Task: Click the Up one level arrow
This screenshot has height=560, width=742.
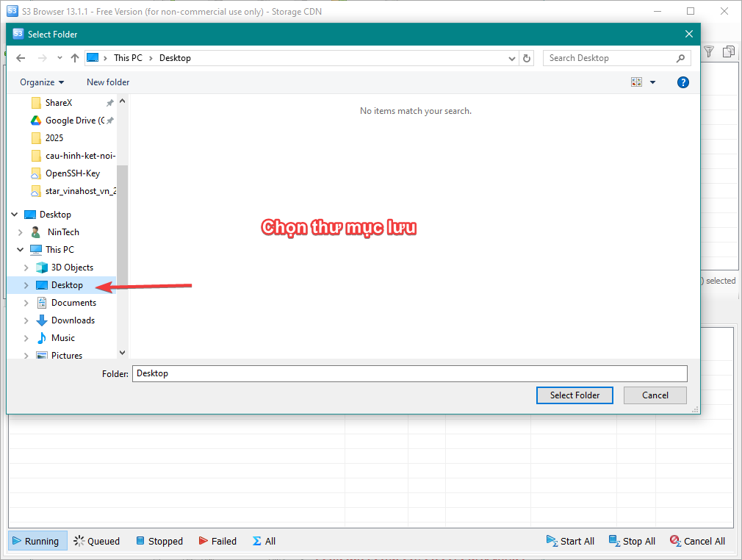Action: point(75,58)
